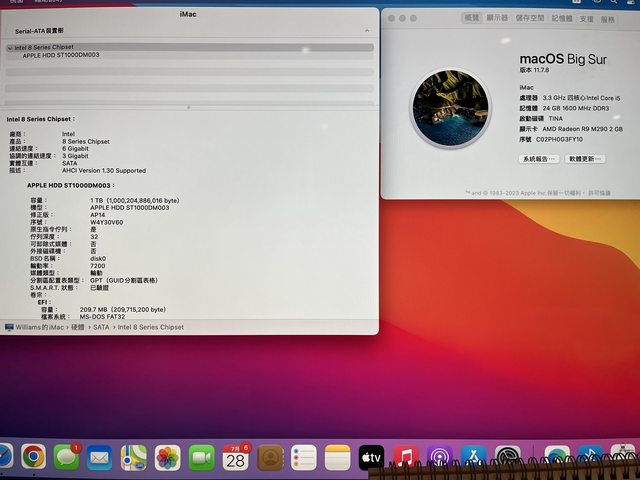
Task: Click the 軟體更新… button
Action: point(585,159)
